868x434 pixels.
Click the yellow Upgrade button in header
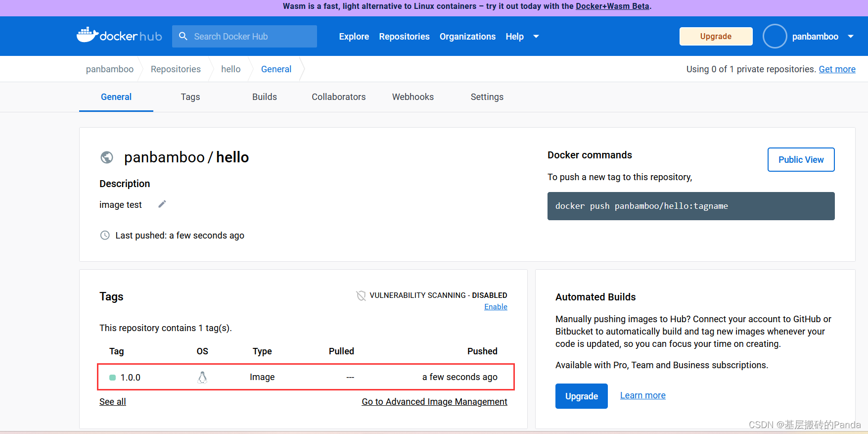tap(716, 36)
